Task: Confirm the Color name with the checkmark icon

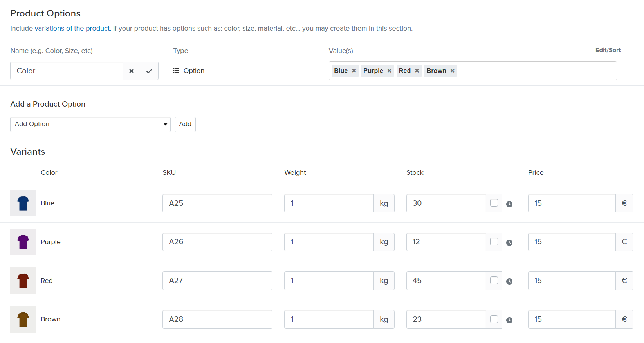Action: (x=149, y=71)
